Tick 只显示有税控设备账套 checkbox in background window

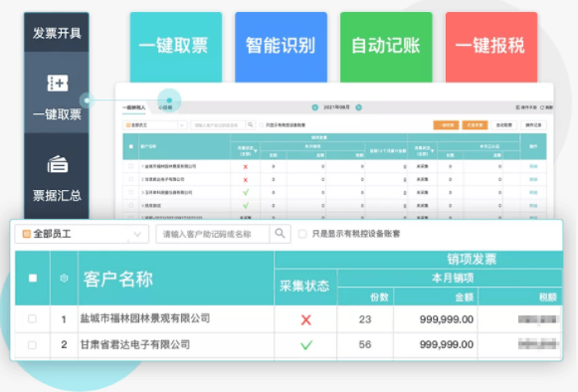pos(262,125)
